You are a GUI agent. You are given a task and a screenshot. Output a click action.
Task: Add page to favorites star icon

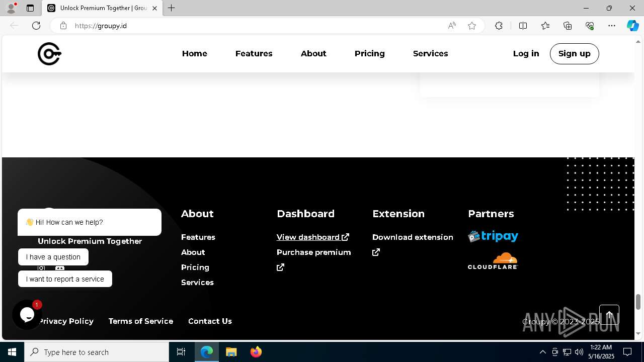472,26
